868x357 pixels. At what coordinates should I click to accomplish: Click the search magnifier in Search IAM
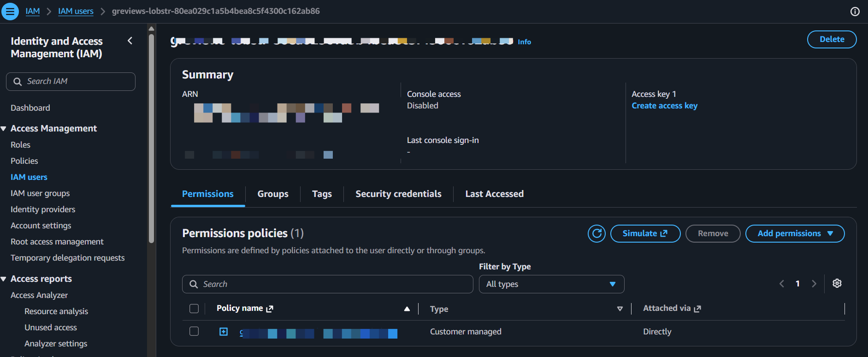[x=18, y=82]
